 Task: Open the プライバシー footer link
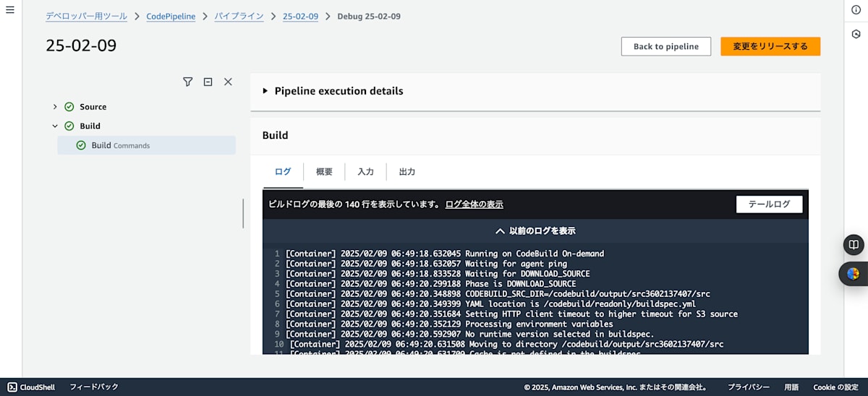(x=749, y=387)
